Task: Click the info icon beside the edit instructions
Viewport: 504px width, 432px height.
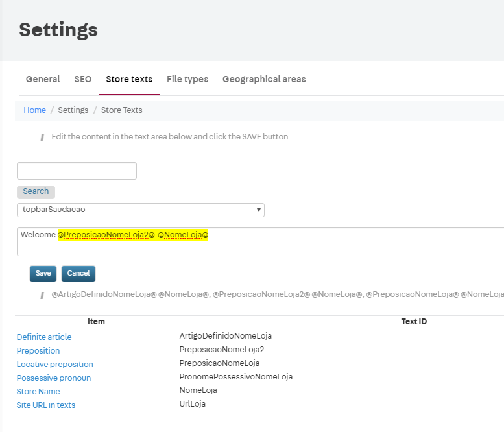Action: (x=42, y=138)
